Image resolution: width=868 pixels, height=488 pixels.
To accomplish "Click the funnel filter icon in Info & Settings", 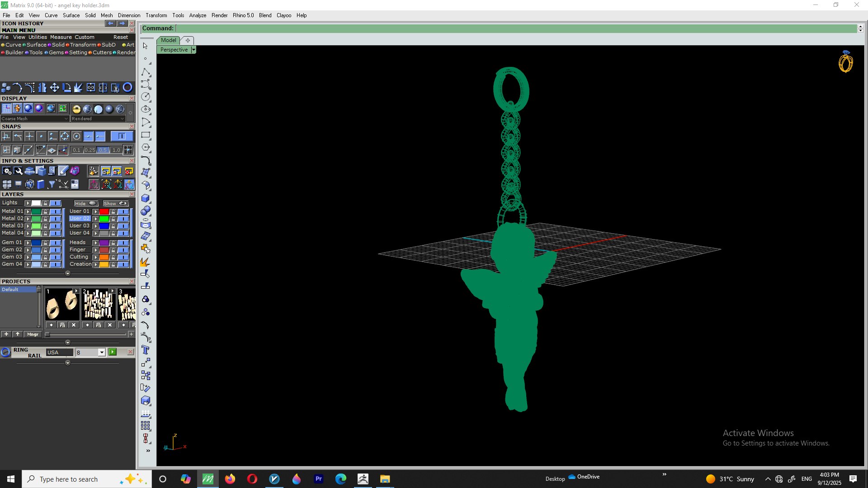I will pyautogui.click(x=52, y=184).
